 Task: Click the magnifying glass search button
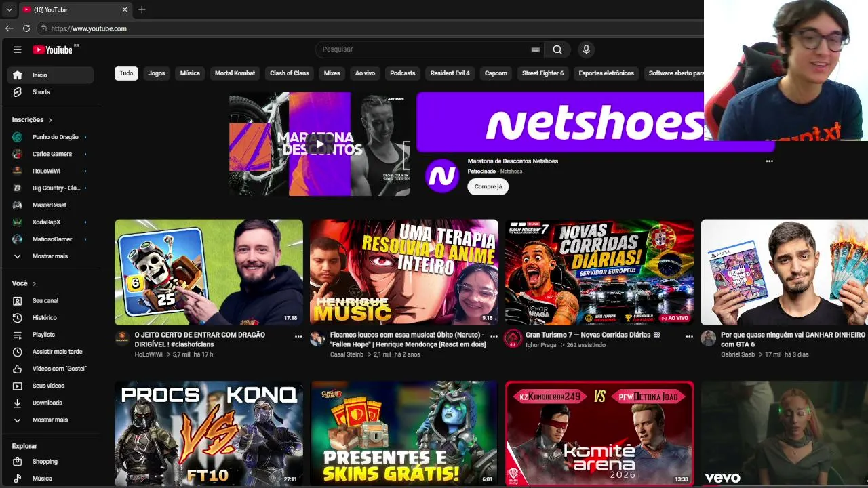coord(557,49)
